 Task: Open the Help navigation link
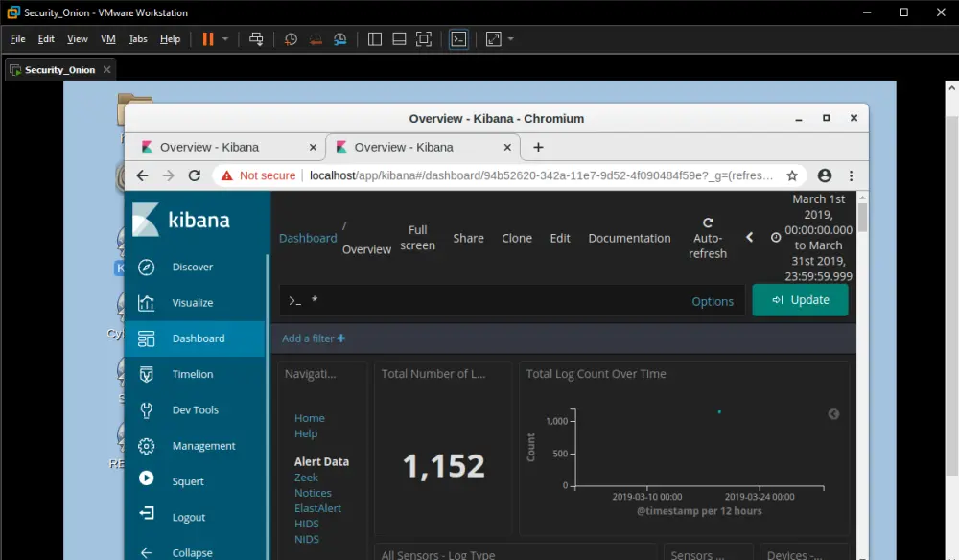306,433
